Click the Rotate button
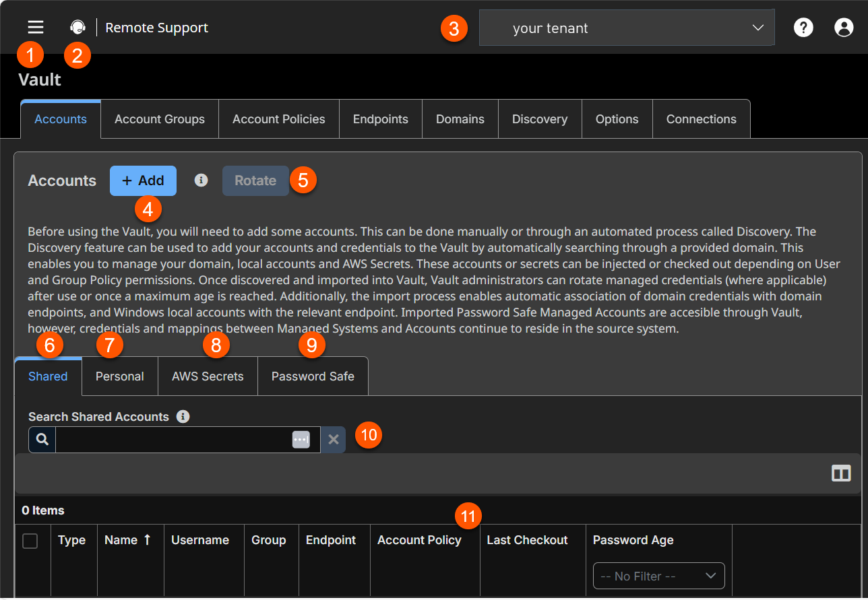 255,180
